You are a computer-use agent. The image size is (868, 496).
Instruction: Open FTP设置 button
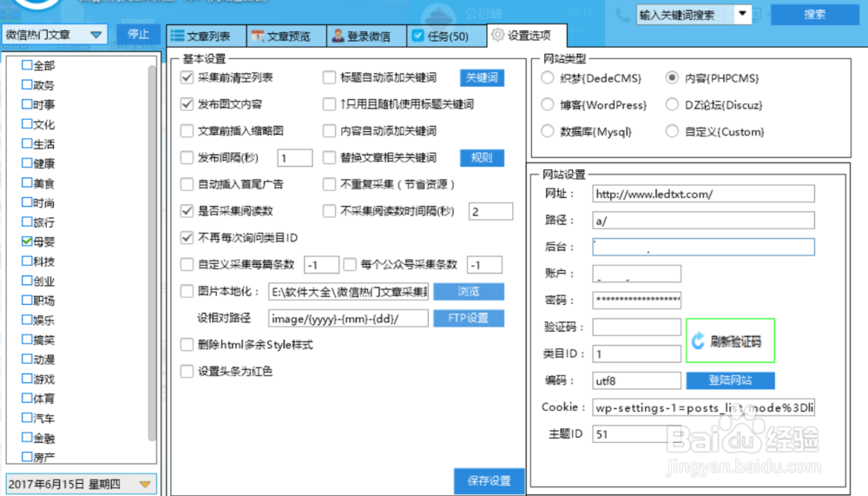point(469,318)
